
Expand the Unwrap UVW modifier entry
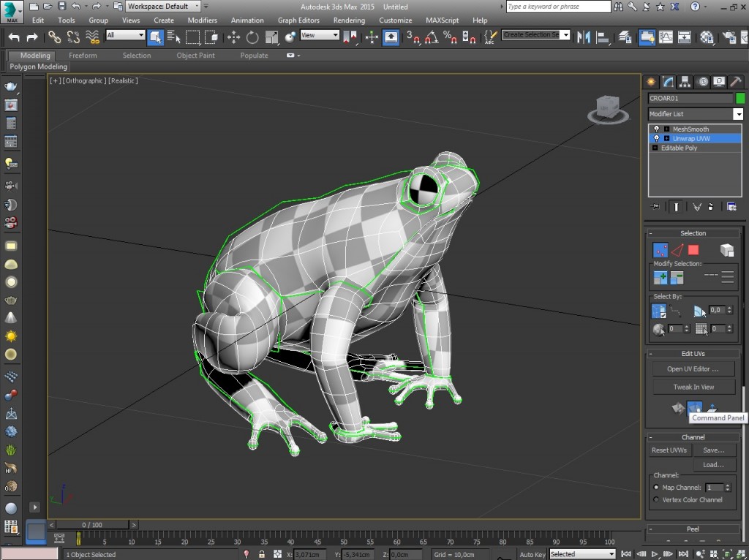pyautogui.click(x=667, y=139)
